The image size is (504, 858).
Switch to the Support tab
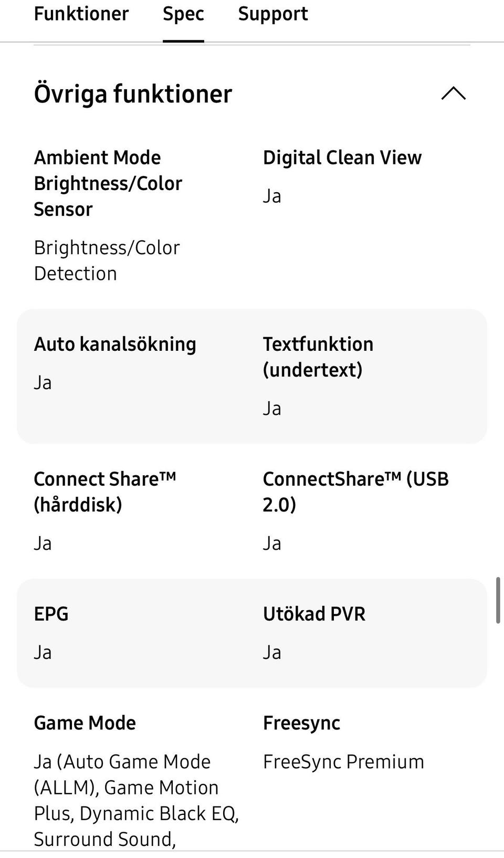click(x=273, y=14)
